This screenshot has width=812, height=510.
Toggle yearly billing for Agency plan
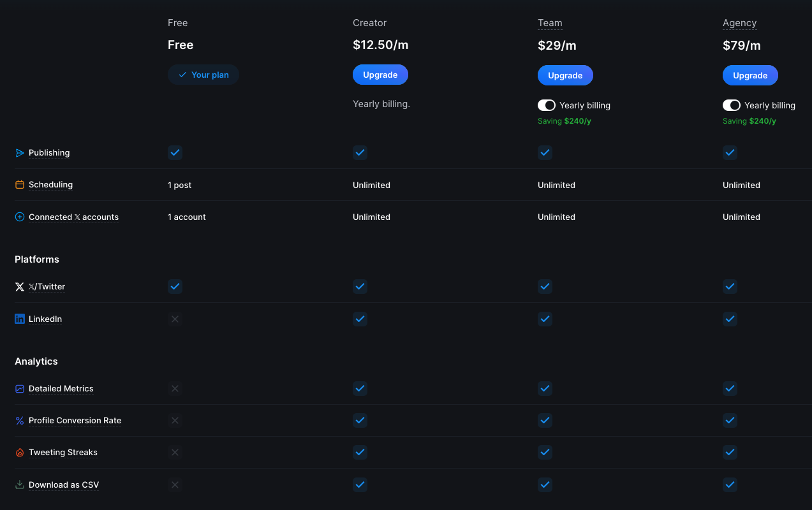point(732,105)
